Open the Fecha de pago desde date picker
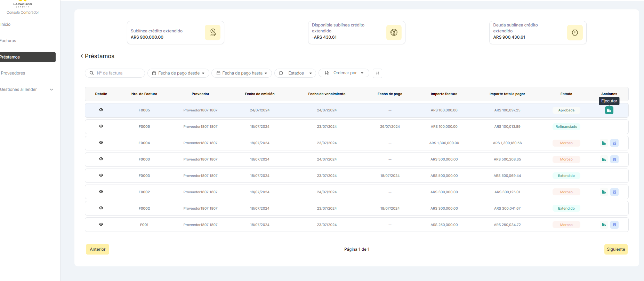This screenshot has height=281, width=644. tap(178, 73)
